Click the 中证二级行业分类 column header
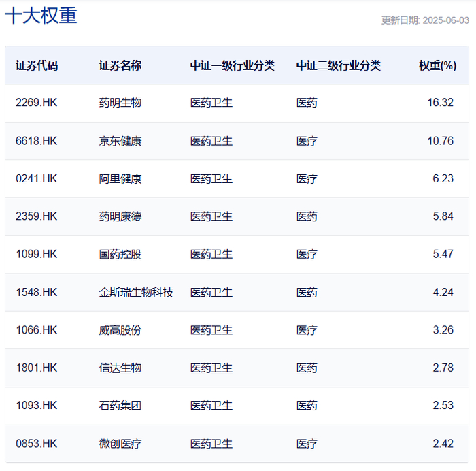 338,65
